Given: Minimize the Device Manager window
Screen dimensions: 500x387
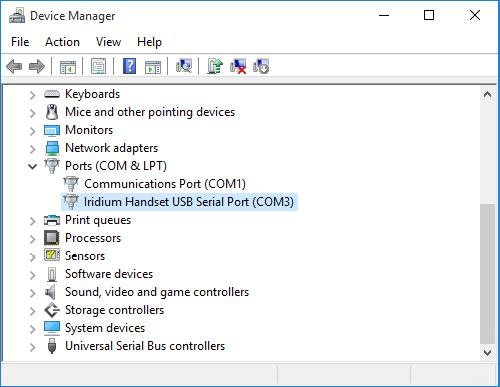Looking at the screenshot, I should (384, 15).
